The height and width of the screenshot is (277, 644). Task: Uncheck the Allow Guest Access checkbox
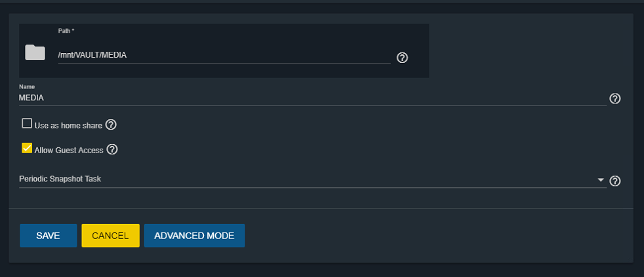pyautogui.click(x=27, y=148)
